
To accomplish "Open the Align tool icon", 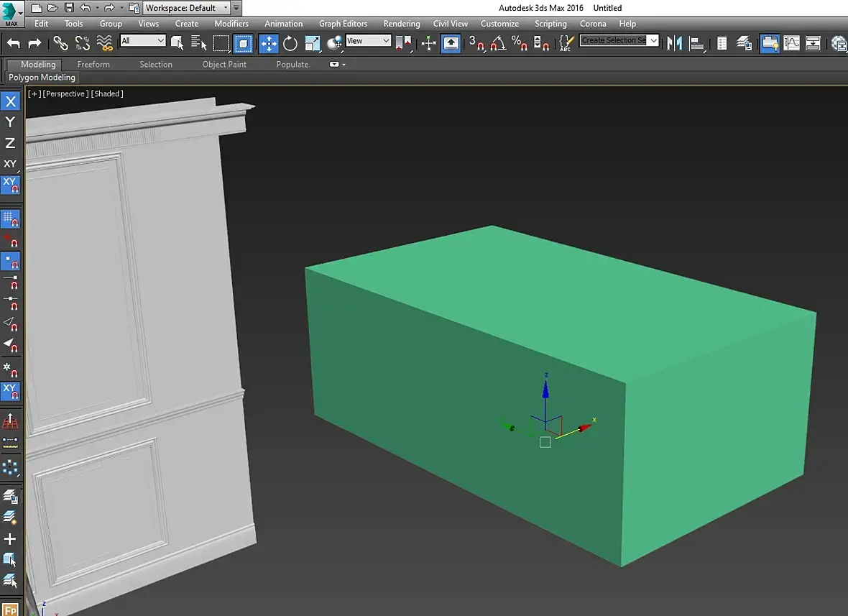I will click(697, 43).
